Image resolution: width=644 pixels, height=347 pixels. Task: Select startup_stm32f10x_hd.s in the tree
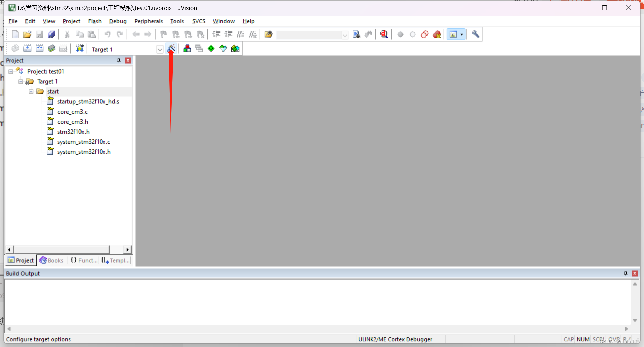88,101
